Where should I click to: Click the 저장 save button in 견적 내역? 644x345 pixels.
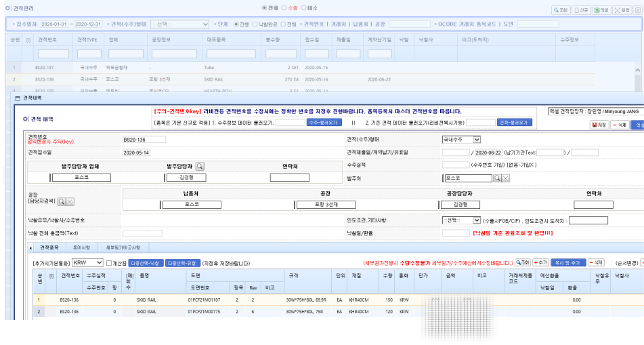(599, 125)
